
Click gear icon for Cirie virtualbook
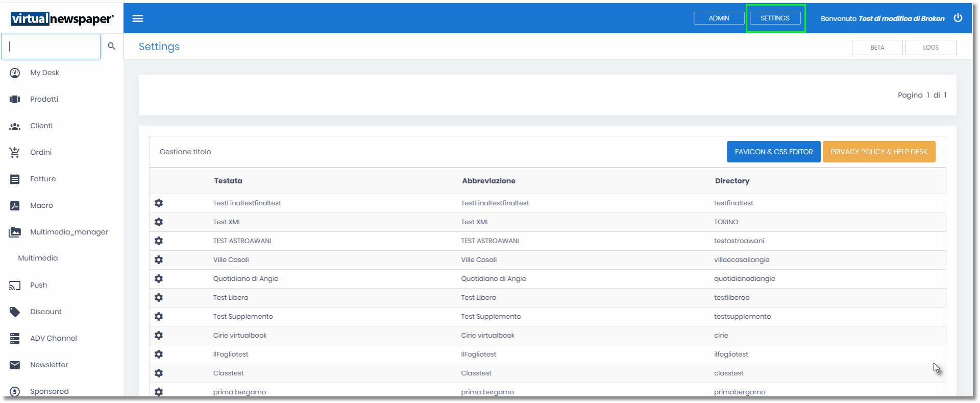[159, 336]
